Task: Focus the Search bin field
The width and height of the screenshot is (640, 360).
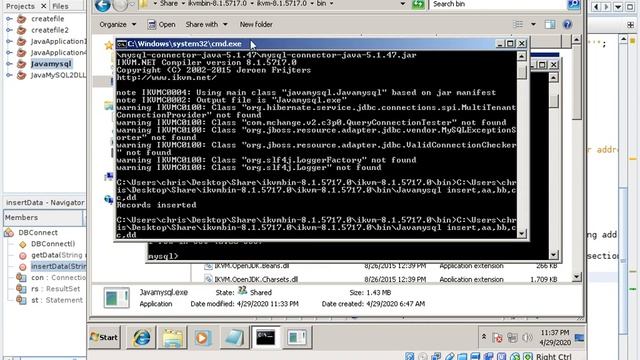Action: [498, 4]
